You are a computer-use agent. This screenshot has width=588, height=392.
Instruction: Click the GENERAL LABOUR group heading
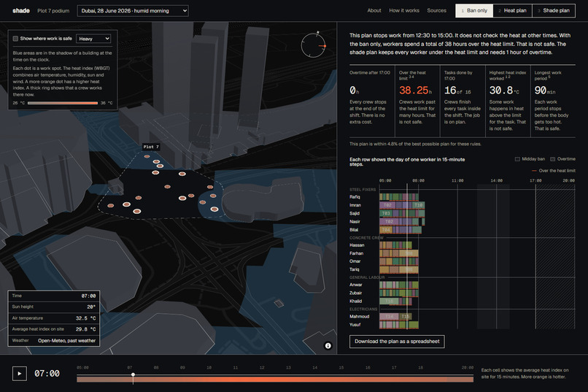pyautogui.click(x=367, y=277)
